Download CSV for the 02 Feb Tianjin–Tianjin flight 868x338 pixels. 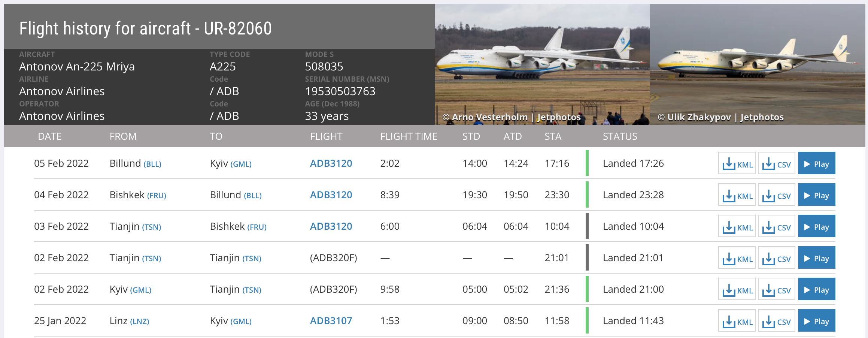(x=776, y=257)
